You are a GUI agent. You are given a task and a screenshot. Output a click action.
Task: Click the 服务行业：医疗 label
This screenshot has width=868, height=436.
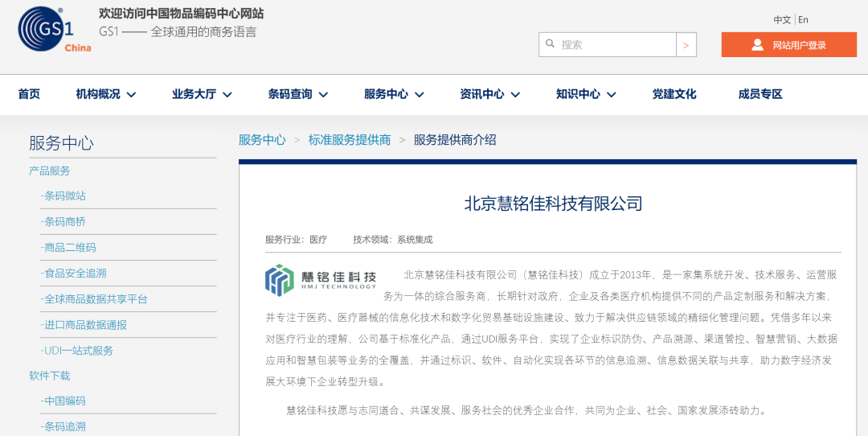pos(296,240)
